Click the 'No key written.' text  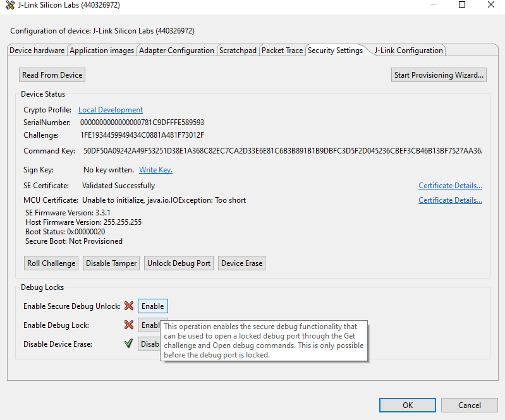(x=109, y=170)
